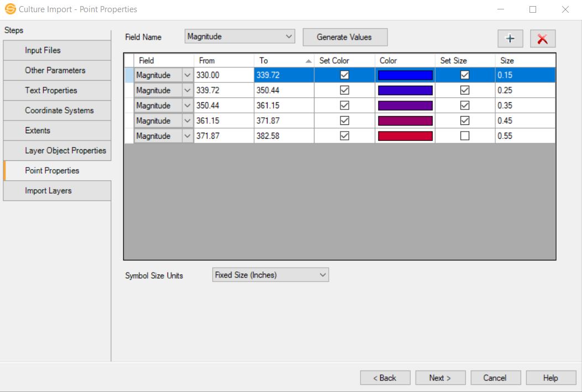Open Field dropdown in the 361.15 row
The image size is (582, 392).
[x=187, y=121]
